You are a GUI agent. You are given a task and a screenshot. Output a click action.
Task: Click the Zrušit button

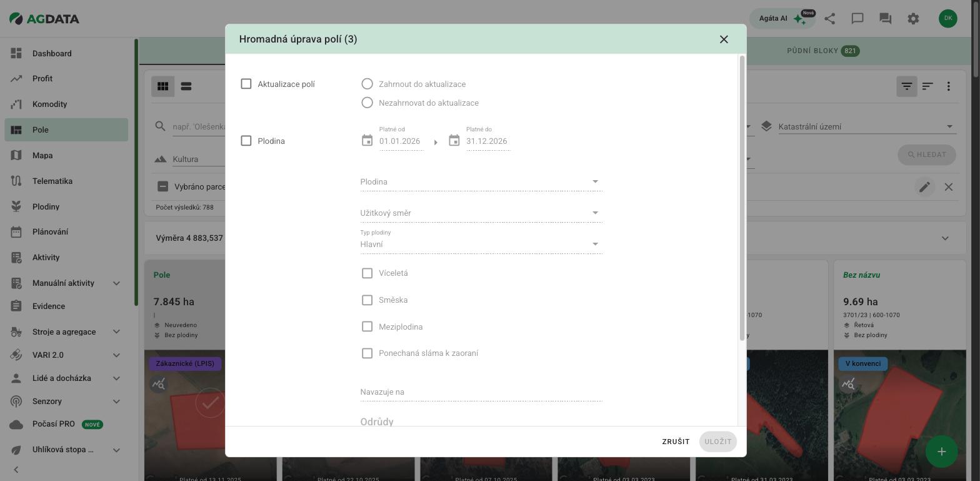676,442
